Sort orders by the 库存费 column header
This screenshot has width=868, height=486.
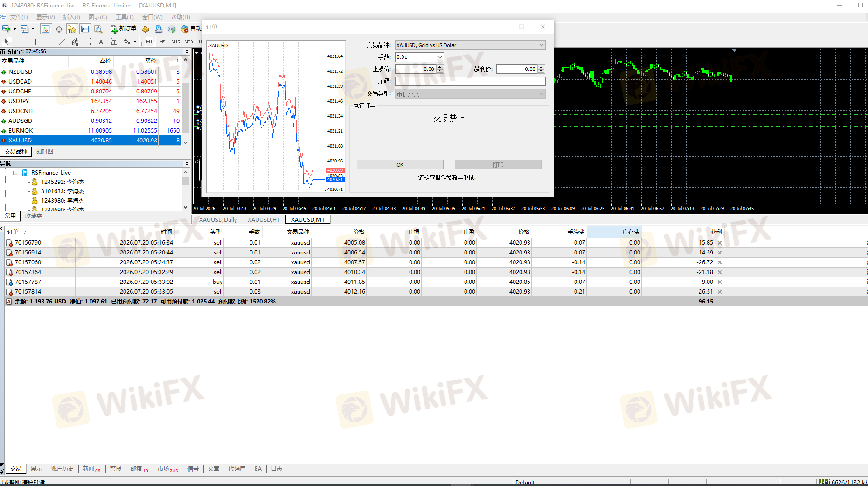pyautogui.click(x=614, y=232)
